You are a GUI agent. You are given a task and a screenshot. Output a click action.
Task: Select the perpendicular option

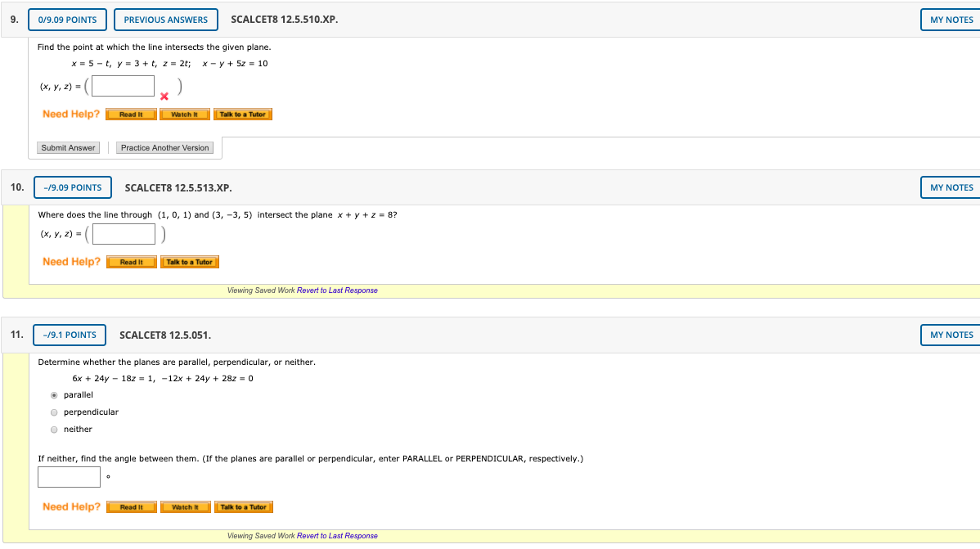[x=54, y=412]
